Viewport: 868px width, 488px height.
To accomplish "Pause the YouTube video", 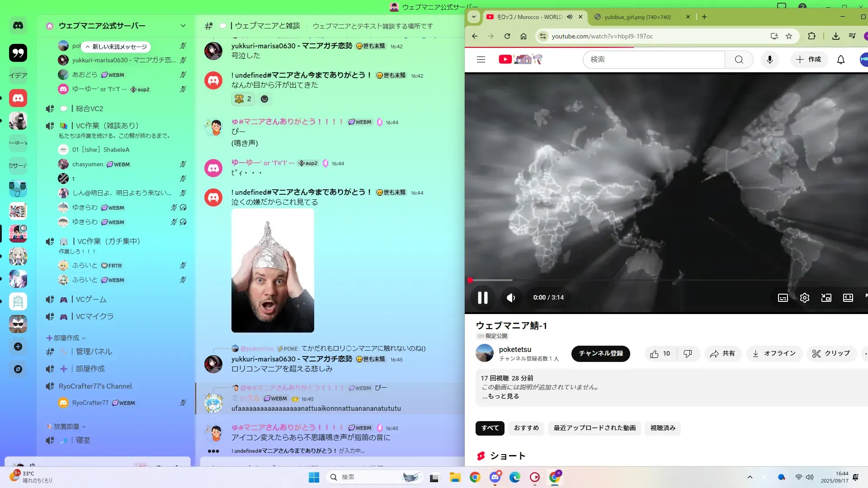I will pyautogui.click(x=482, y=298).
